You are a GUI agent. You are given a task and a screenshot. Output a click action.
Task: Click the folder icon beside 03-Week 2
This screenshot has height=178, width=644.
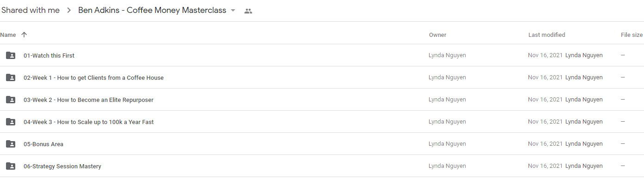point(11,100)
